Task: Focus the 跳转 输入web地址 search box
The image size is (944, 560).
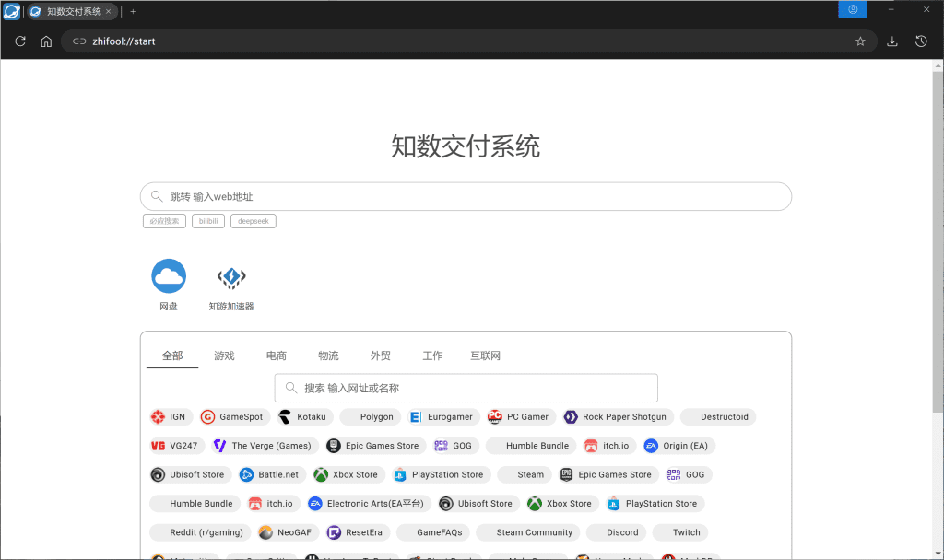Action: (x=466, y=197)
